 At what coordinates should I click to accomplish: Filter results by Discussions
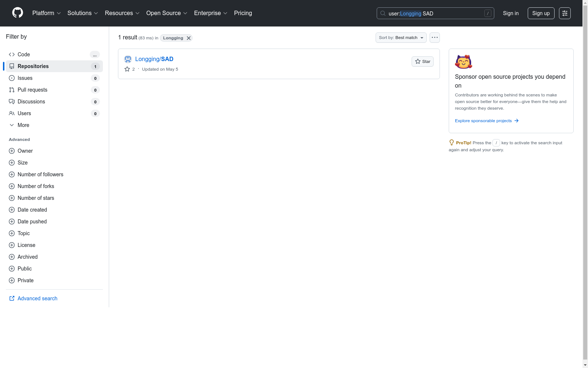click(x=54, y=102)
